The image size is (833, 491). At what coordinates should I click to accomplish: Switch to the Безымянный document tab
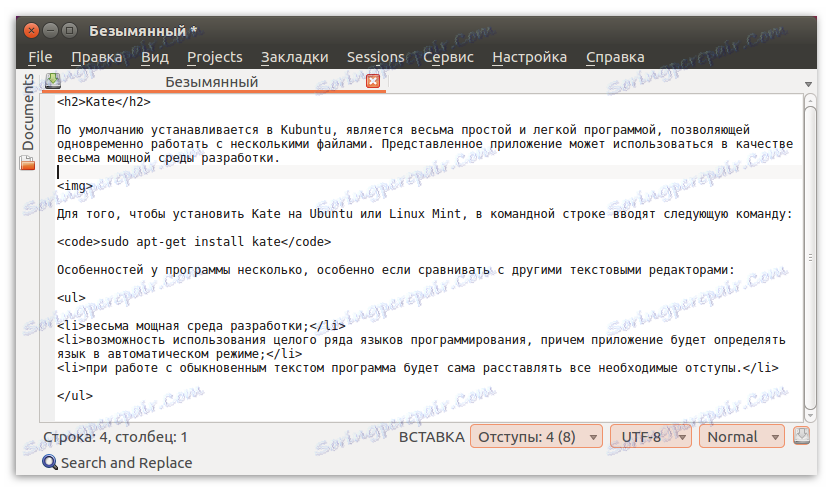click(211, 82)
